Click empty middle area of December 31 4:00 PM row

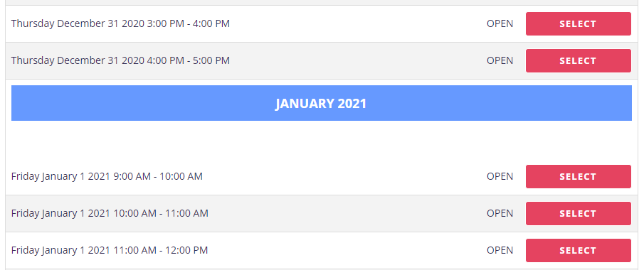point(357,60)
